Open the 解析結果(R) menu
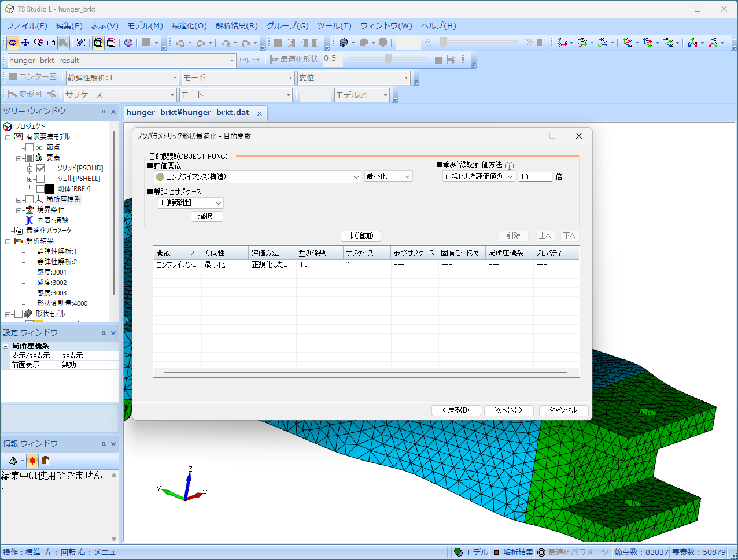 click(x=237, y=26)
